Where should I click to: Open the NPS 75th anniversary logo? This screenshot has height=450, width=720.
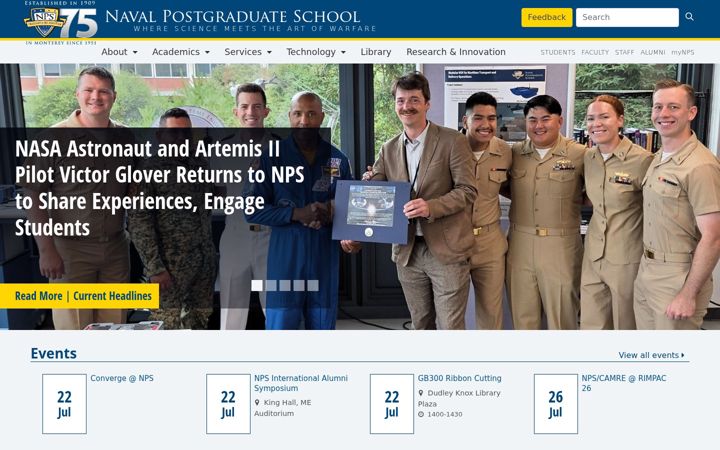pos(61,22)
